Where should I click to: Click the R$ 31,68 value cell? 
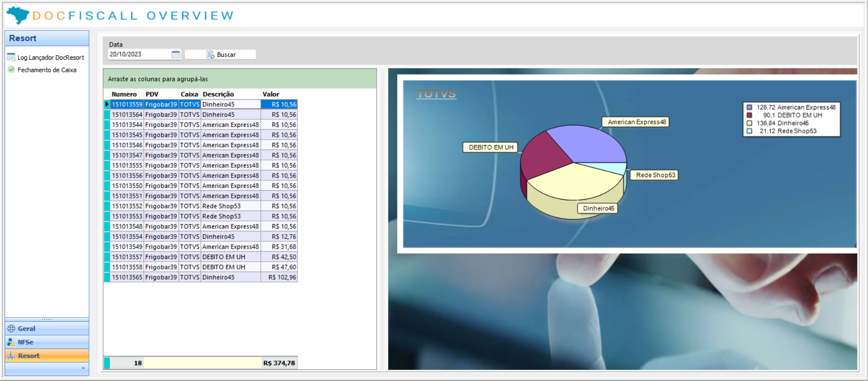pyautogui.click(x=279, y=247)
